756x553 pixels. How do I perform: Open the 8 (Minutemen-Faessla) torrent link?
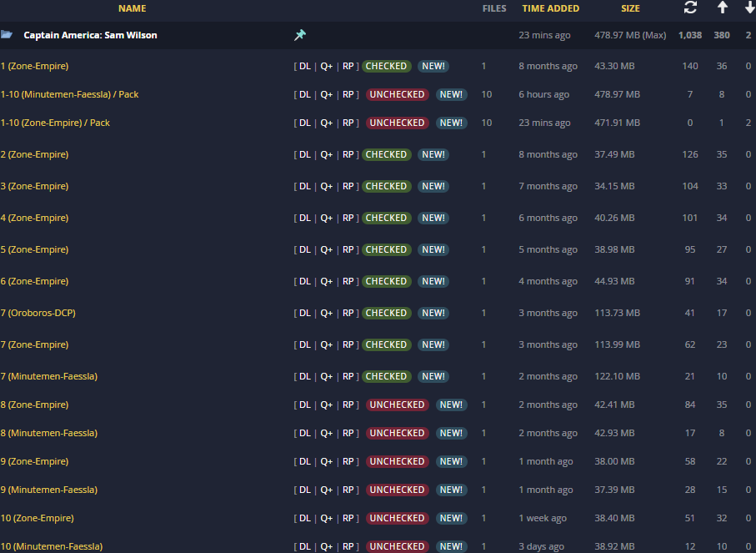[x=49, y=434]
